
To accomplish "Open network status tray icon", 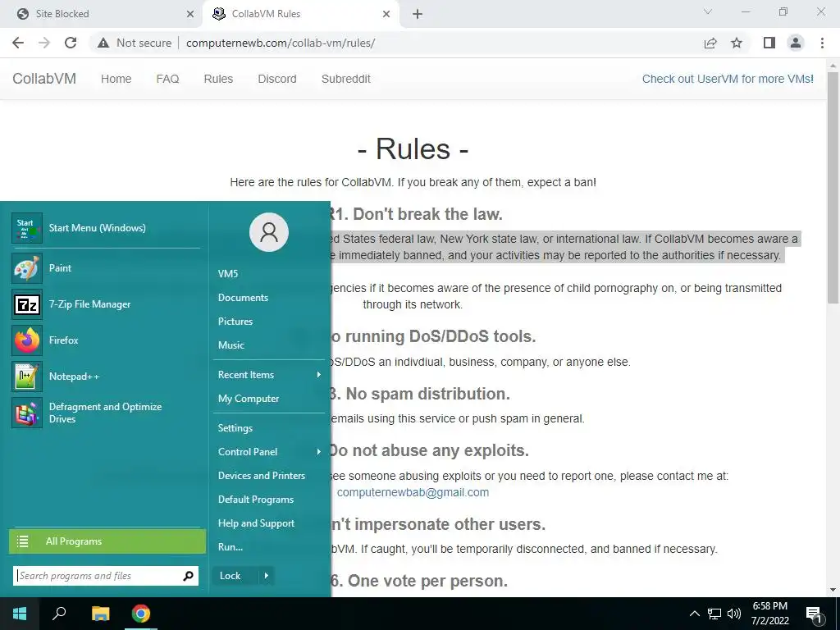I will pyautogui.click(x=714, y=614).
